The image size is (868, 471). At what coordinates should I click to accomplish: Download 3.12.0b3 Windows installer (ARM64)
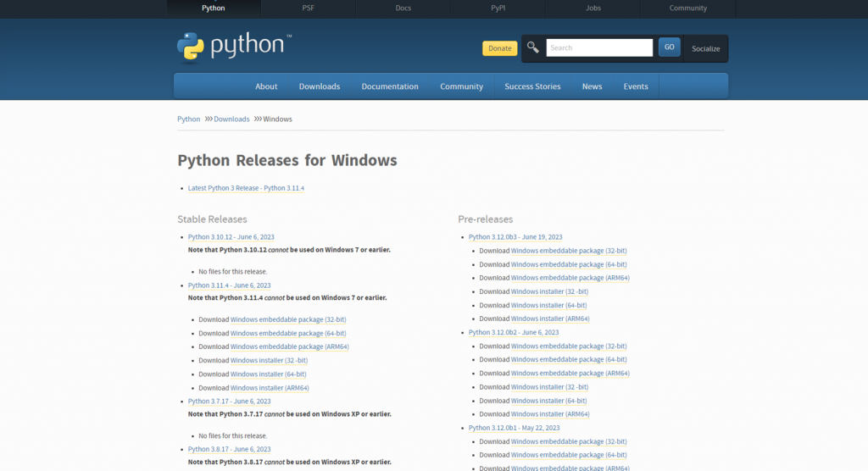point(550,319)
